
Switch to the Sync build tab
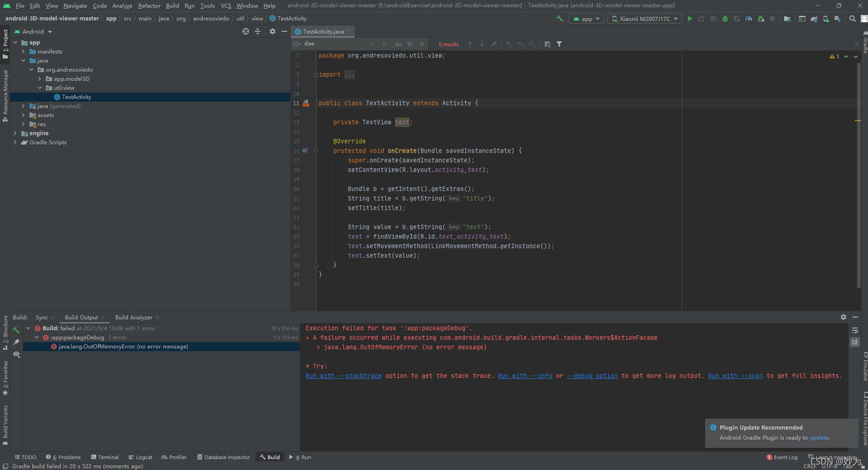(42, 317)
